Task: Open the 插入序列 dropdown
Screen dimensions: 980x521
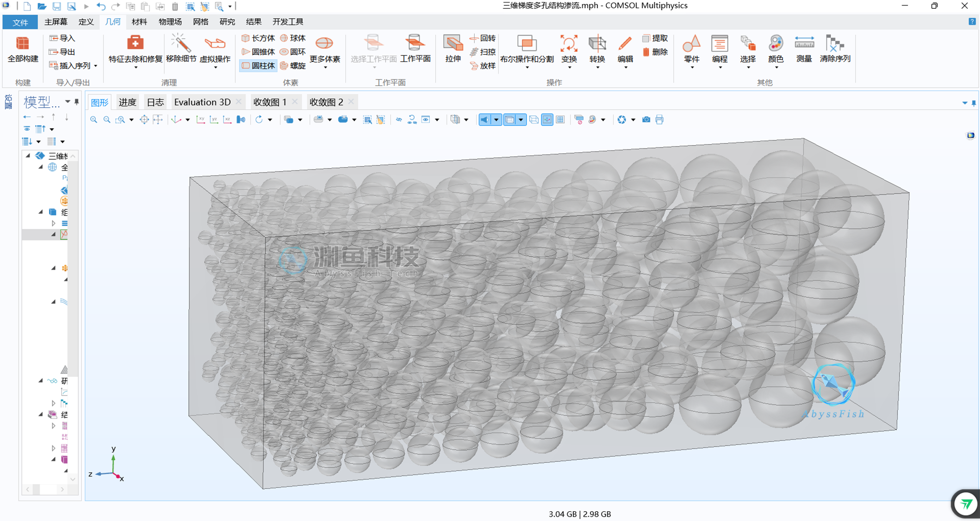Action: coord(73,66)
